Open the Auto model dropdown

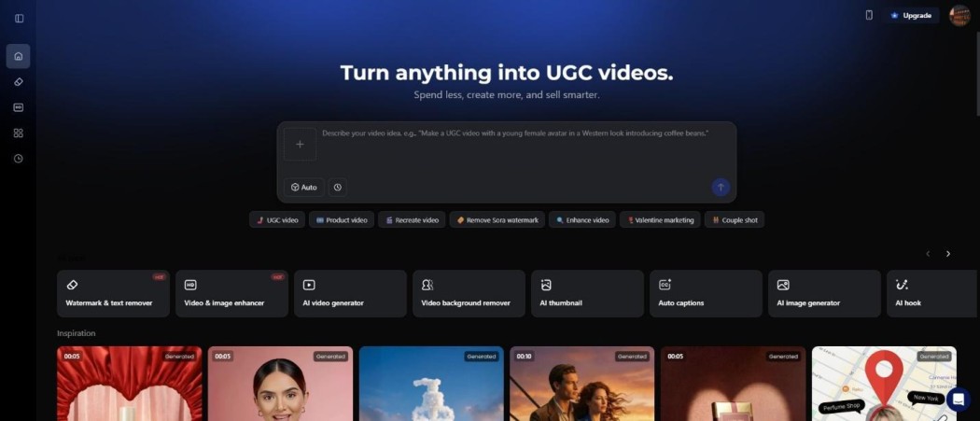304,188
